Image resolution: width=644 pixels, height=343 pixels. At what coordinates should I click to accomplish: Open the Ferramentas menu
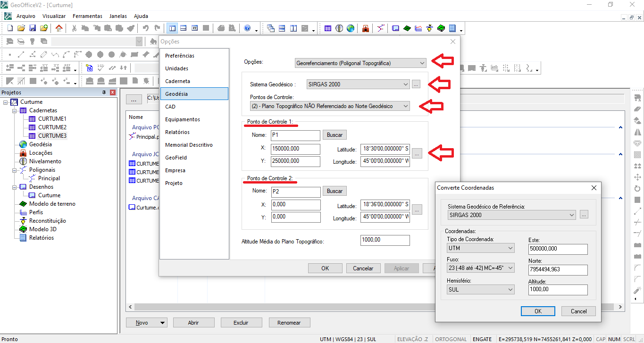pos(87,16)
